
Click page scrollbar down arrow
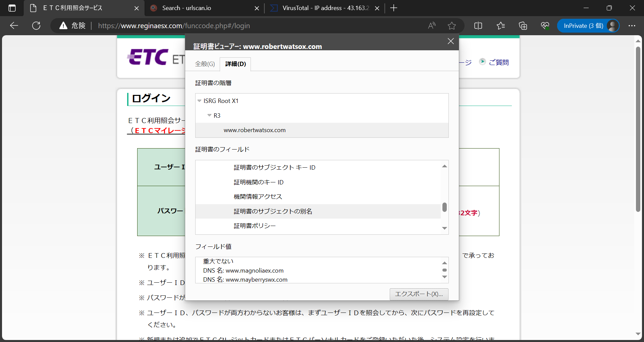click(x=638, y=334)
